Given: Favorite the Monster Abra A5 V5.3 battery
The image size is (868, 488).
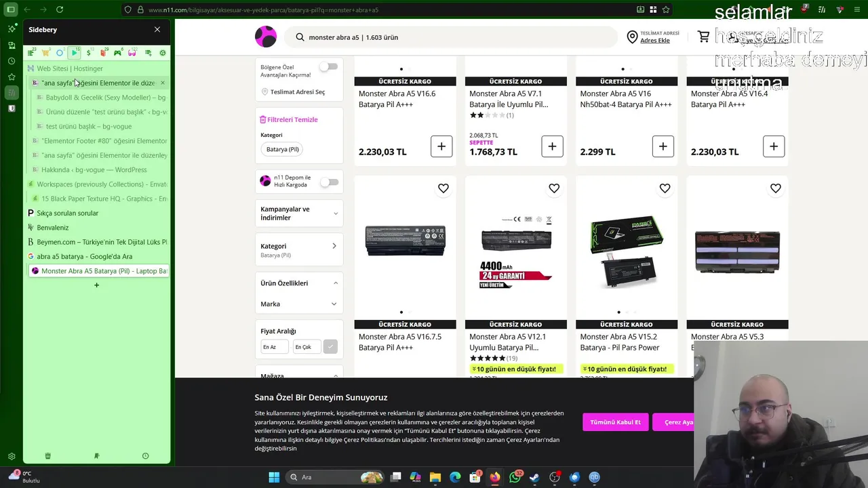Looking at the screenshot, I should point(776,188).
